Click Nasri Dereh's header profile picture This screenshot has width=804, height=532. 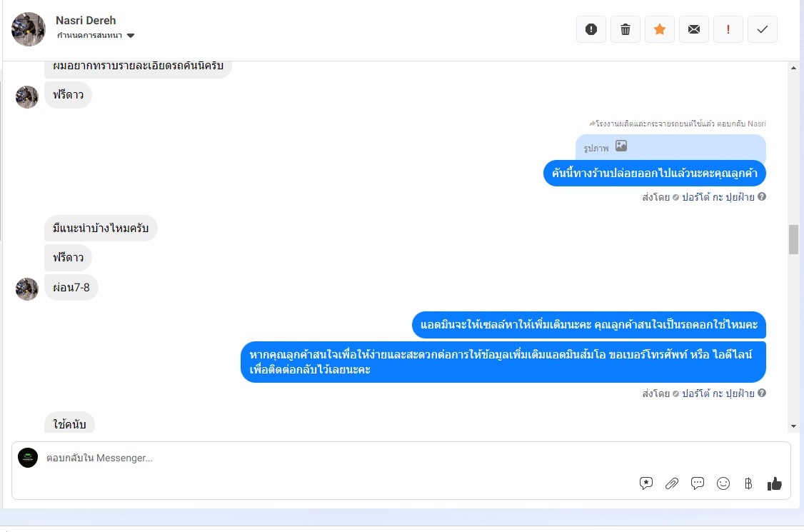28,29
